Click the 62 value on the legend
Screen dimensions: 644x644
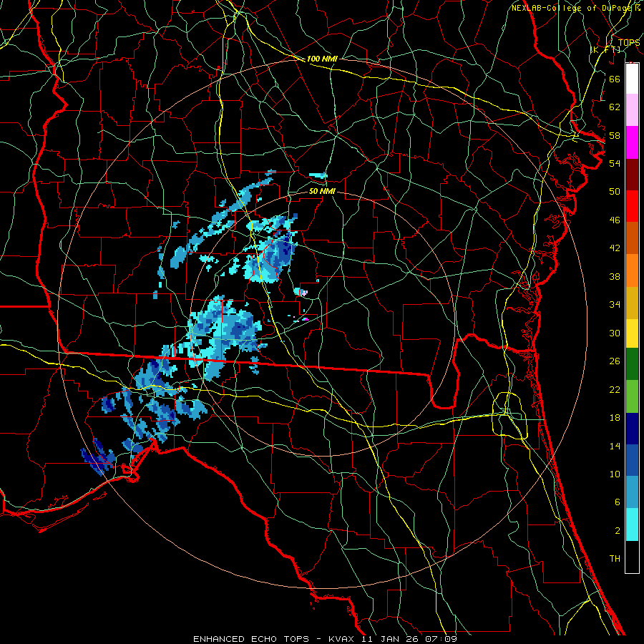(615, 107)
